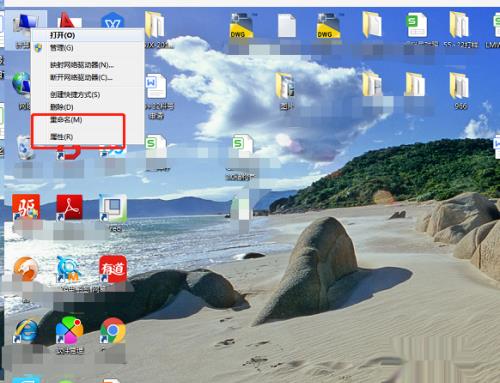Select the DWG file left of blank file

241,26
